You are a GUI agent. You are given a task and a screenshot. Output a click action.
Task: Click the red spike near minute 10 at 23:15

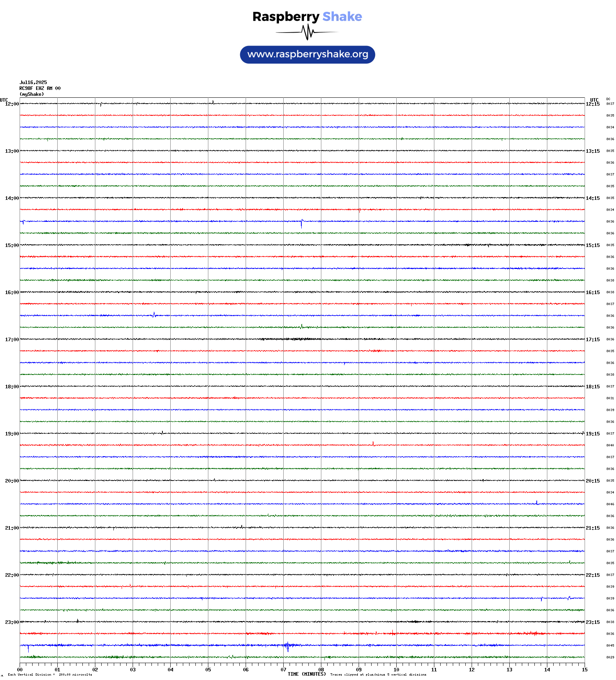[393, 632]
